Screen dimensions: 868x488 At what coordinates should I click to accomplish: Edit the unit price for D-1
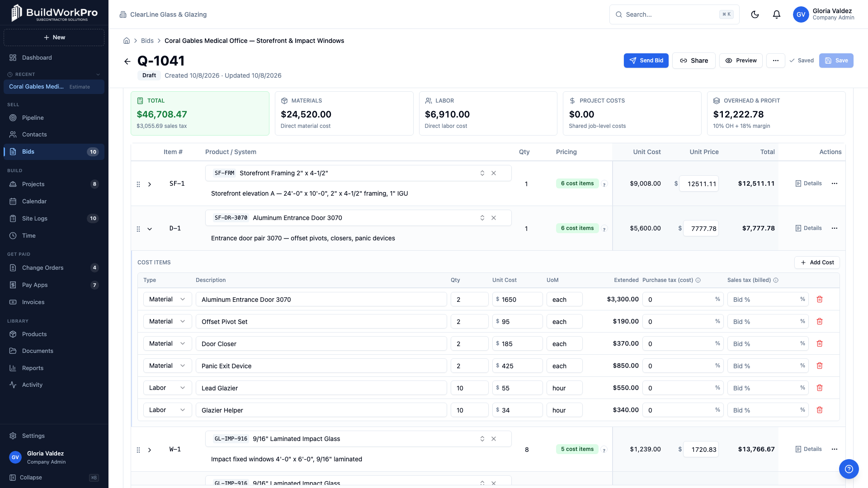click(x=701, y=229)
